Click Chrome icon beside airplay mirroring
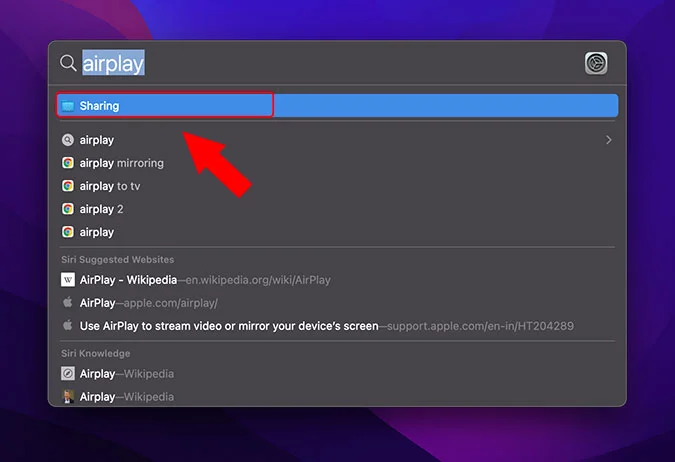This screenshot has height=462, width=675. [68, 163]
